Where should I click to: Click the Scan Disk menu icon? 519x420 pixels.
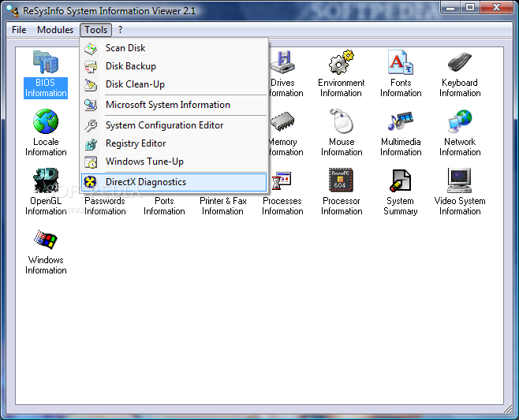tap(91, 48)
